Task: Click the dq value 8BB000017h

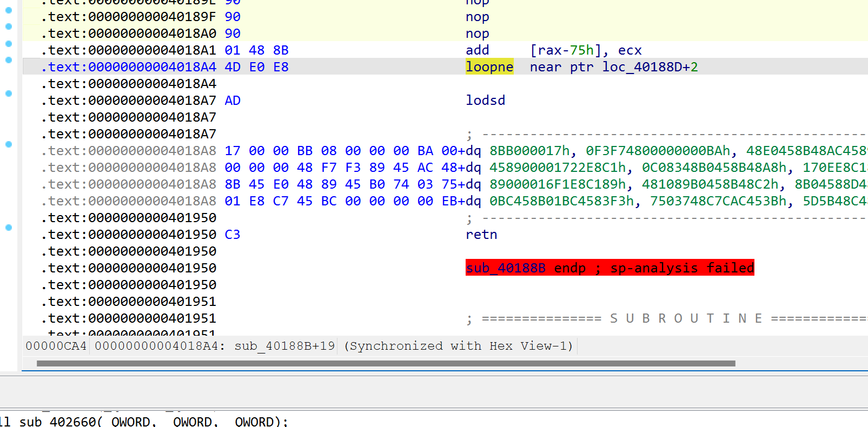Action: click(529, 151)
